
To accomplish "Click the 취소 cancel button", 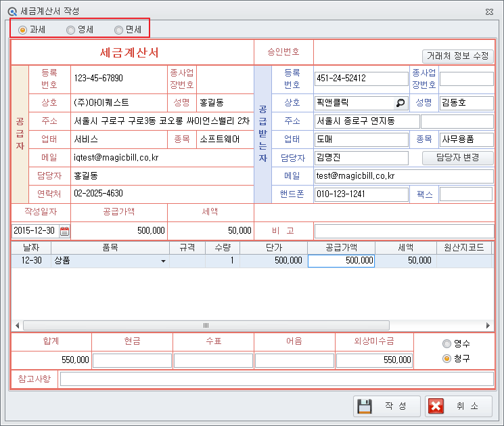I will tap(459, 406).
